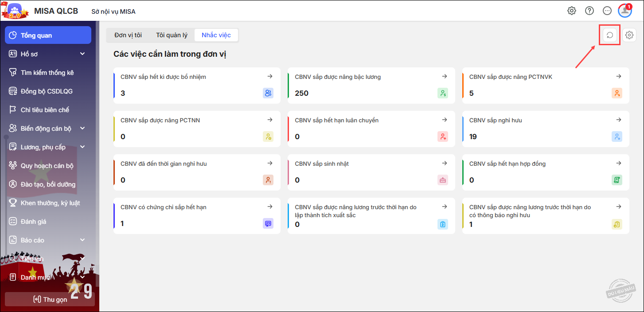644x312 pixels.
Task: Switch to the Tôi quản lý tab
Action: coord(172,35)
